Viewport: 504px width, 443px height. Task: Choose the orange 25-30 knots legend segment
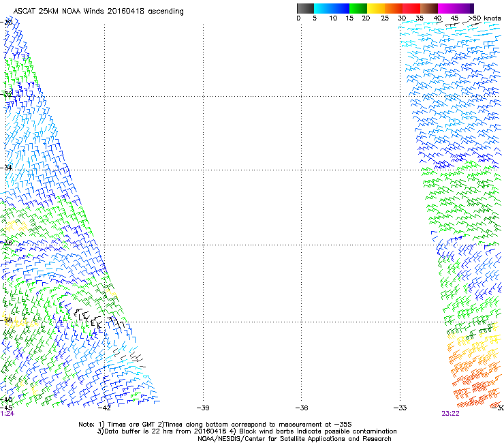pyautogui.click(x=394, y=8)
